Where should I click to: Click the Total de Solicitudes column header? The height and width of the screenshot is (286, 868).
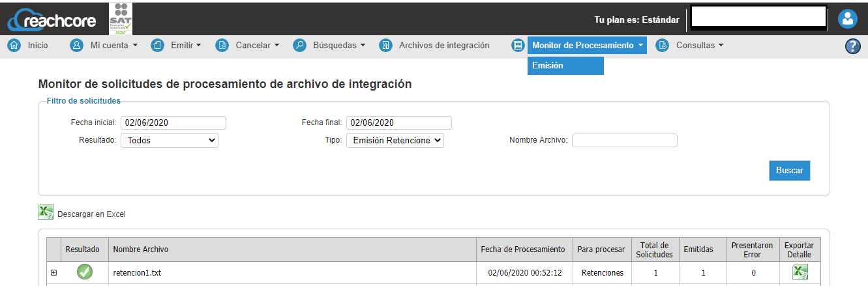[x=655, y=250]
